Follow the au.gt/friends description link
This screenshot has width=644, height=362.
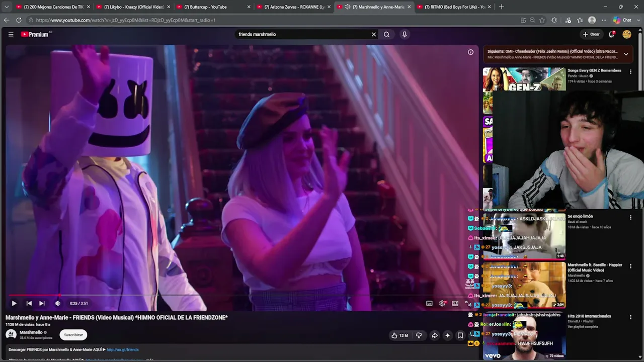tap(122, 349)
